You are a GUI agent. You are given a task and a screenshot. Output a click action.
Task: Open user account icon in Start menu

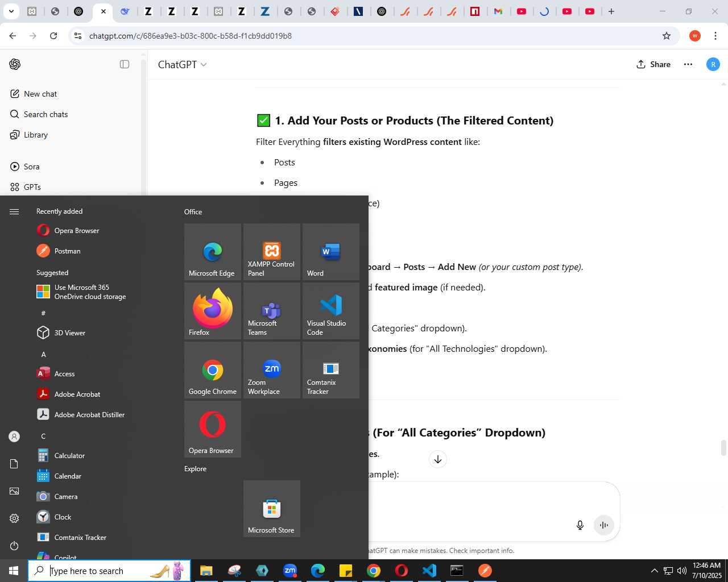point(14,436)
